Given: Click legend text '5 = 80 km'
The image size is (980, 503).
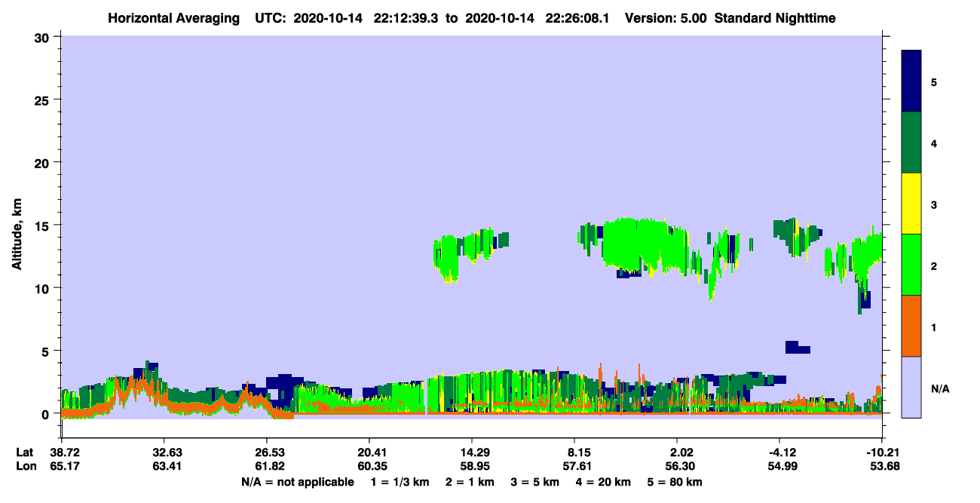Looking at the screenshot, I should pyautogui.click(x=675, y=482).
